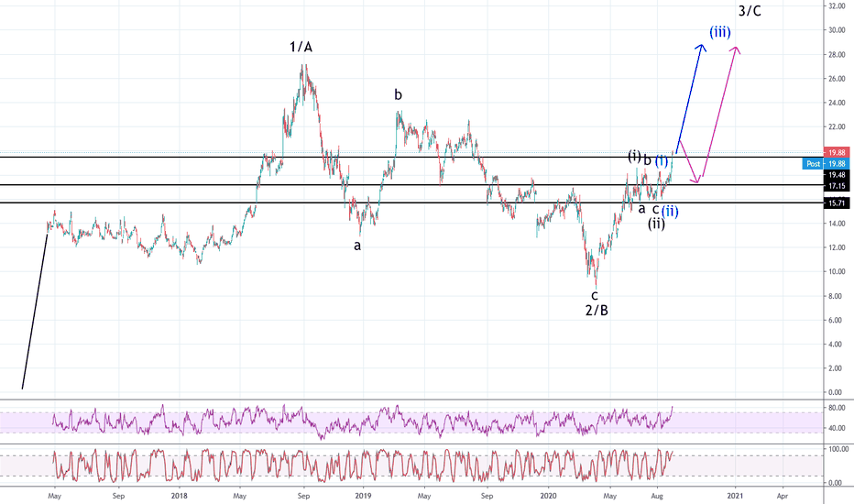Select the 1/A wave label

301,48
